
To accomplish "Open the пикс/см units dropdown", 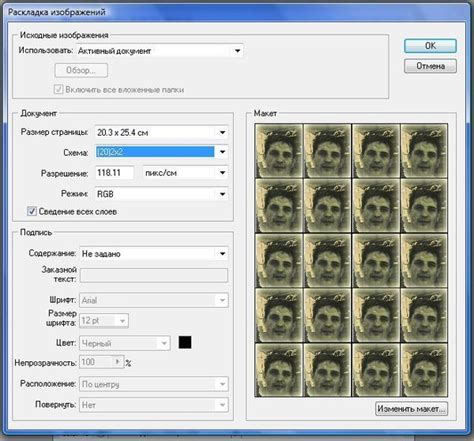I will tap(185, 173).
